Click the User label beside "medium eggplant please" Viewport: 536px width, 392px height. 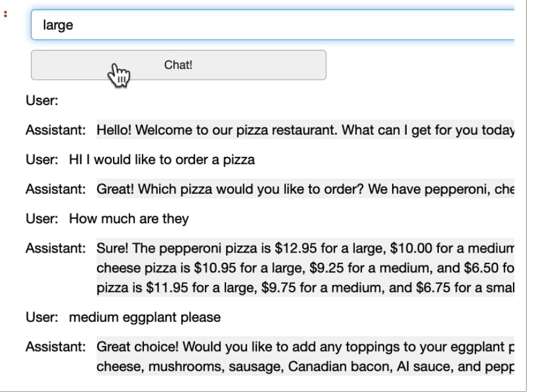click(x=42, y=317)
